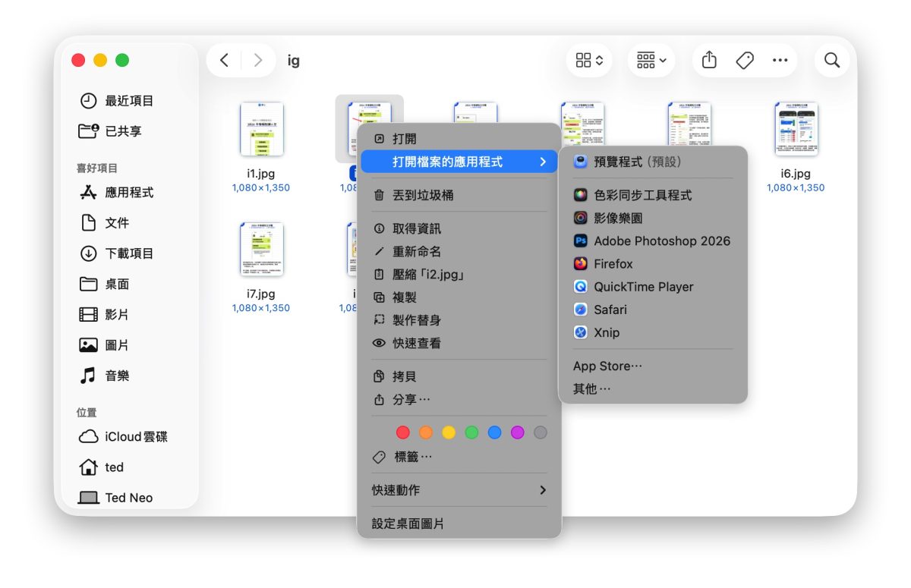Open 音樂 folder in the sidebar
Viewport: 911px width, 588px height.
[x=129, y=376]
